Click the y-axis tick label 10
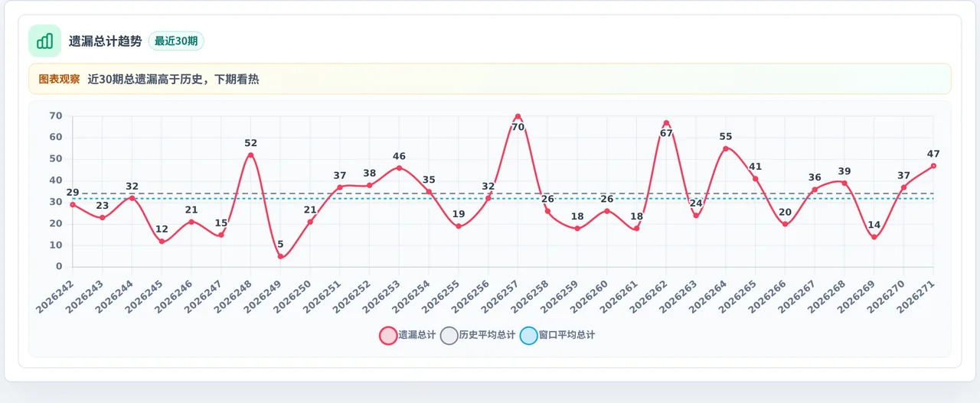The height and width of the screenshot is (403, 980). tap(56, 245)
